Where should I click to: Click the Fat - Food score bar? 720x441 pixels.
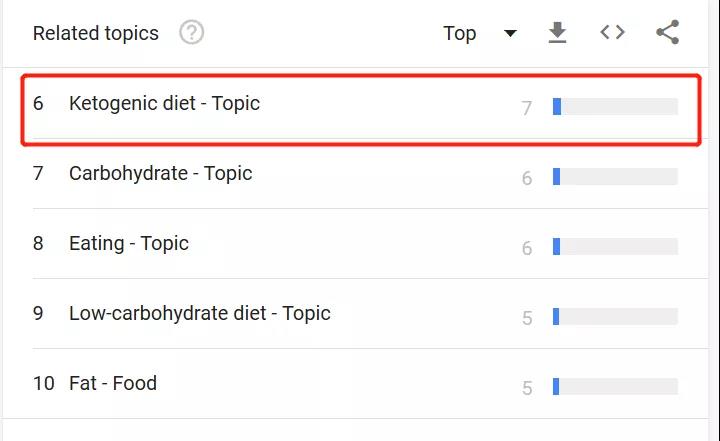(615, 387)
